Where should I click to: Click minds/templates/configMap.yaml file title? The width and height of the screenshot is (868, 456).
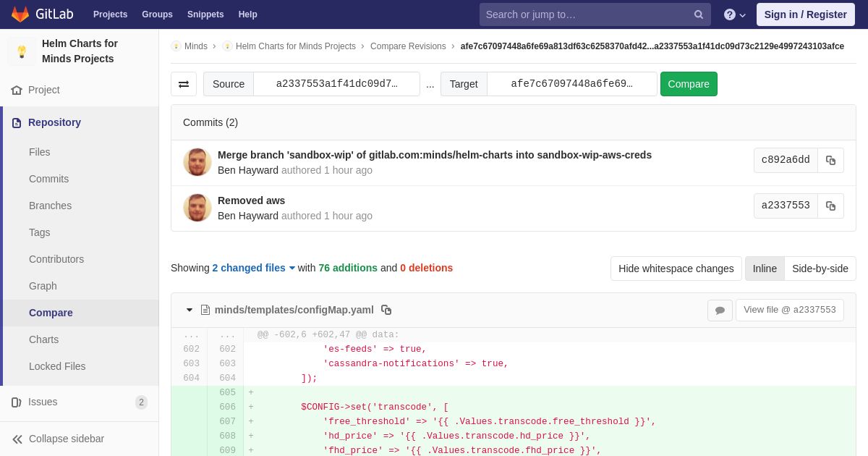294,310
